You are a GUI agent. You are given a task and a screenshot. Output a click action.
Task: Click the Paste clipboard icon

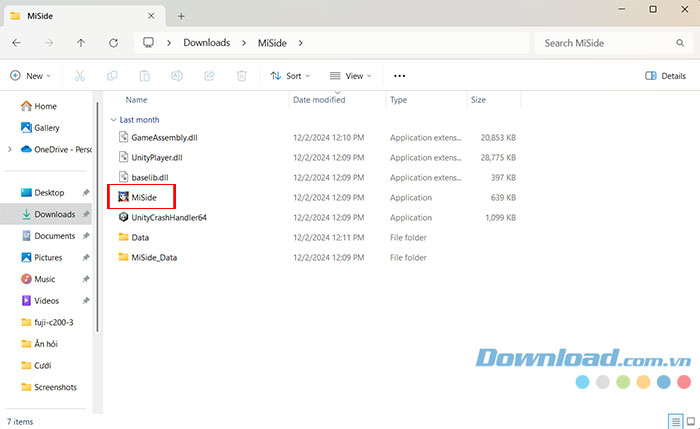point(145,76)
